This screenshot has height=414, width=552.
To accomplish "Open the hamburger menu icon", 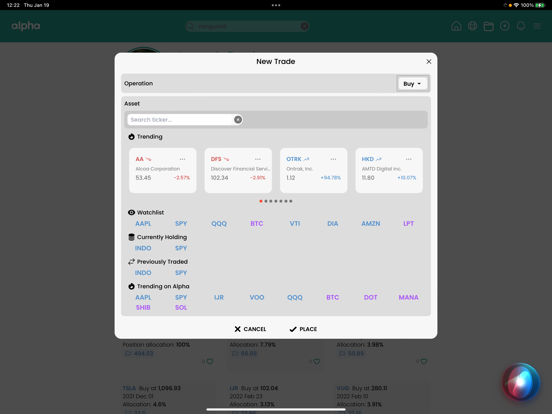I will click(x=537, y=26).
